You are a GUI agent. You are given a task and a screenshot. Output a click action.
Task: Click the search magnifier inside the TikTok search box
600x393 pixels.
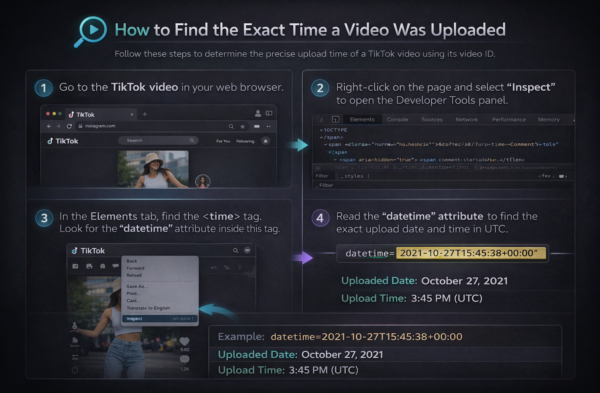point(192,140)
